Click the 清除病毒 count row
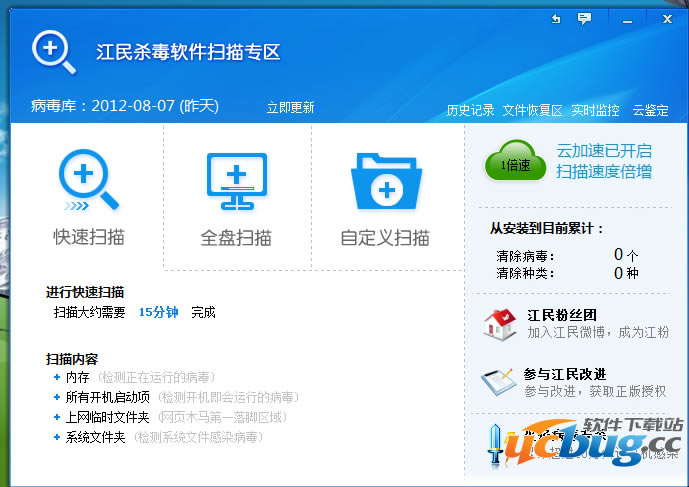Image resolution: width=689 pixels, height=487 pixels. (567, 255)
